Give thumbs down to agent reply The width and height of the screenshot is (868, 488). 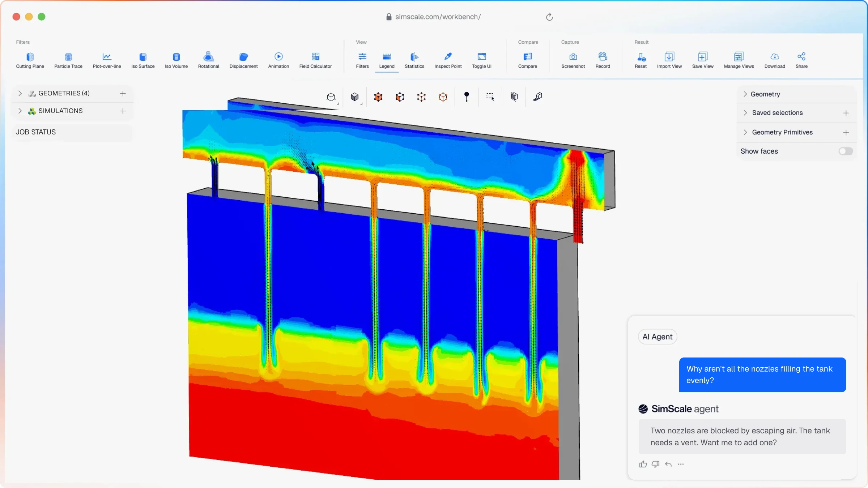(655, 464)
